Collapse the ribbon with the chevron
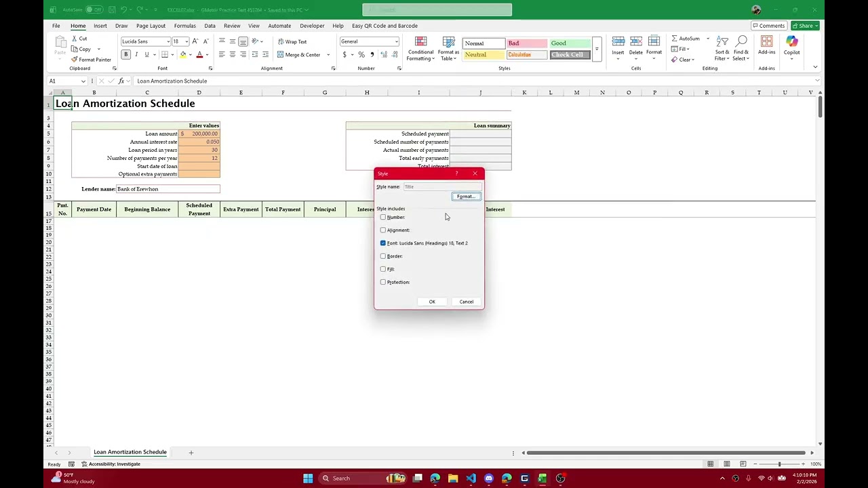The width and height of the screenshot is (868, 488). [815, 68]
